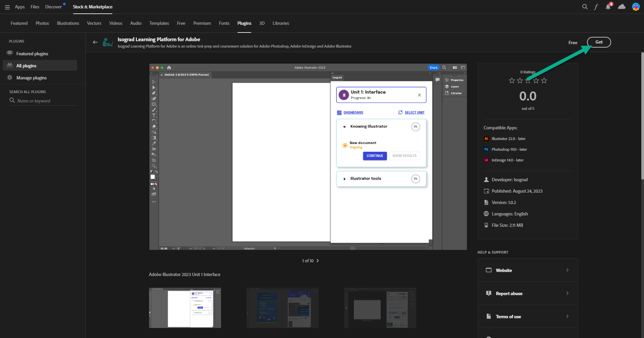Click the Illustrator app icon
Viewport: 644px width, 338px height.
486,139
